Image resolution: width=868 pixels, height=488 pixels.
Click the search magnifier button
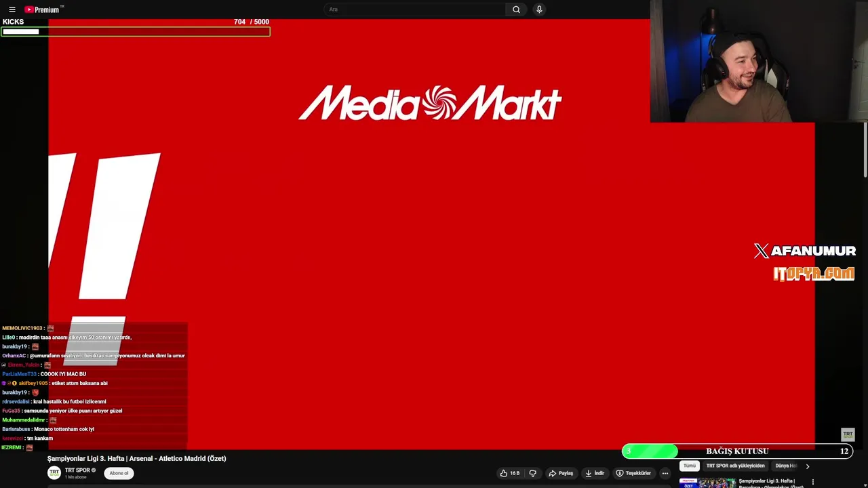[516, 9]
